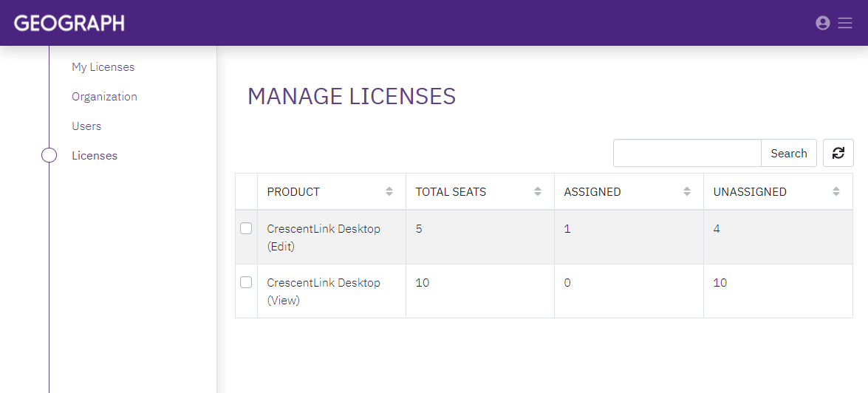Go to My Licenses in sidebar
This screenshot has width=868, height=393.
[103, 67]
